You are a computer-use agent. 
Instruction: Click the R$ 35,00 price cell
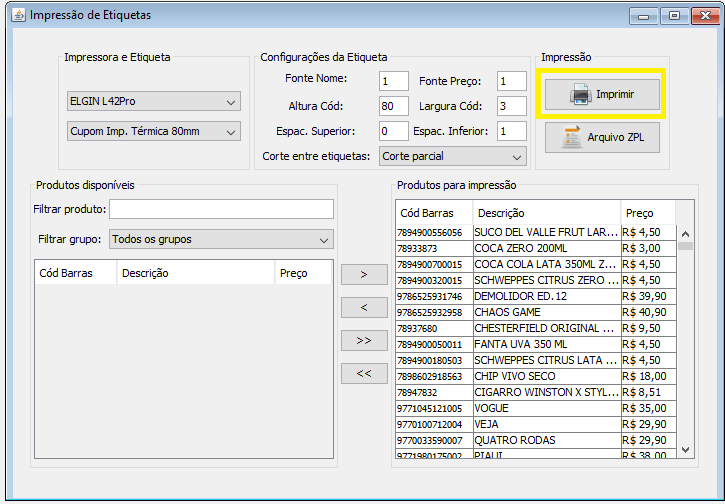click(648, 408)
